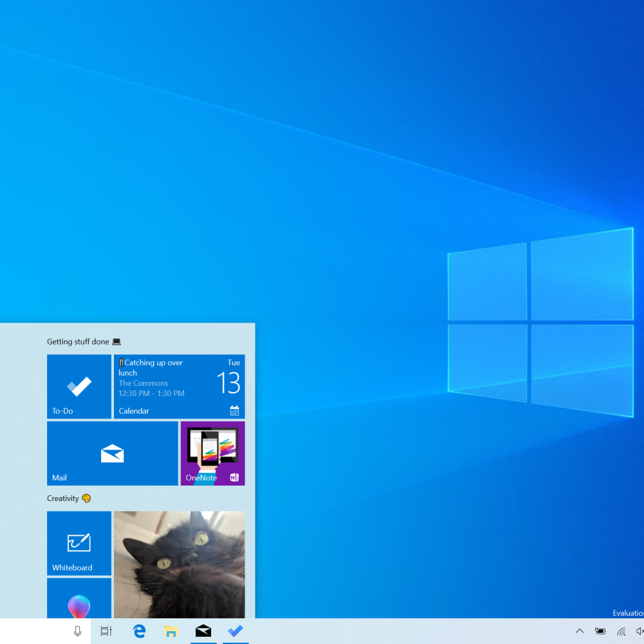644x644 pixels.
Task: Open Mail from the taskbar
Action: point(204,631)
